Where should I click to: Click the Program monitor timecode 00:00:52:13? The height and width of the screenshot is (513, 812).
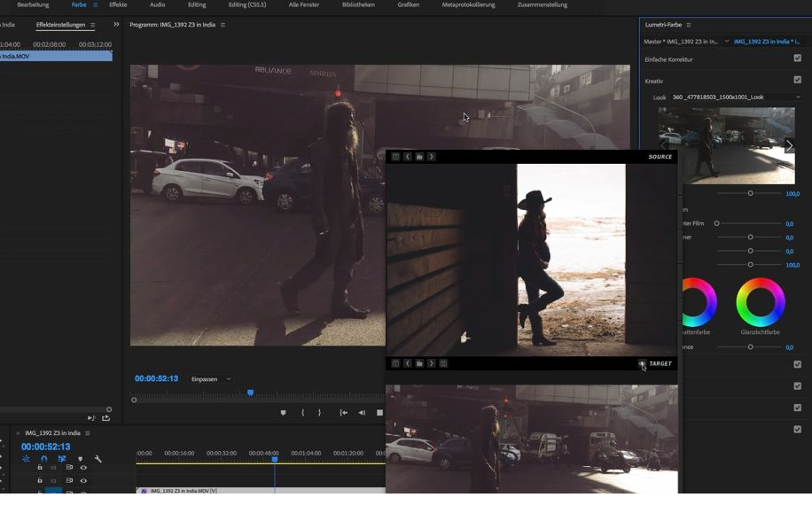[x=156, y=379]
